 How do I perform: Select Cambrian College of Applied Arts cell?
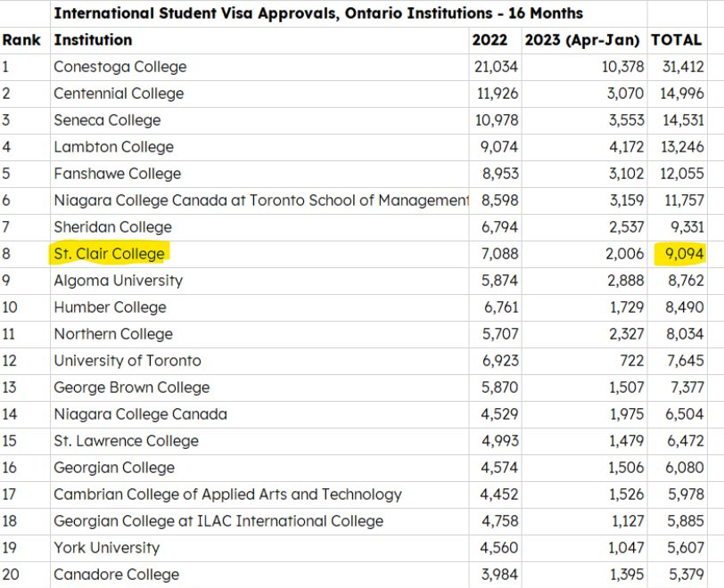(x=259, y=495)
